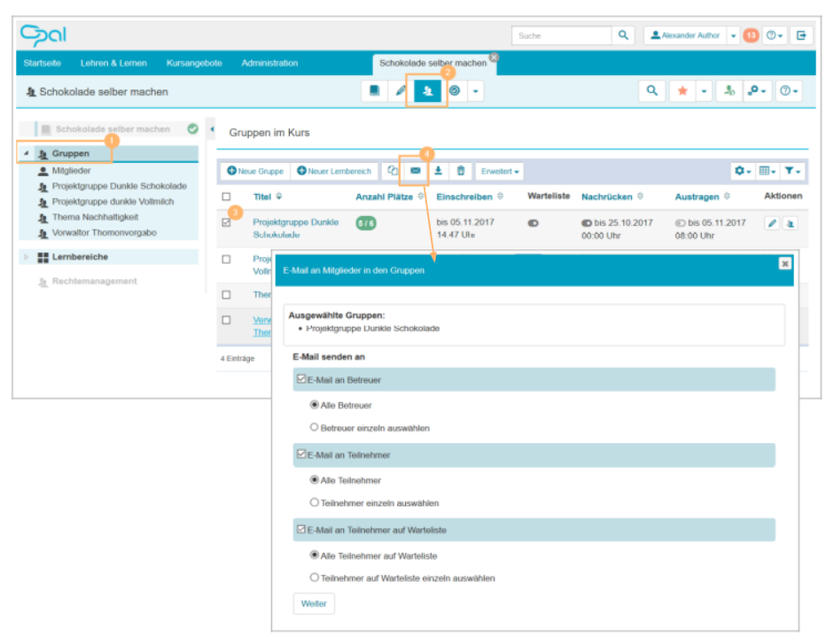Click the magnifier icon beside Suche field
This screenshot has height=644, width=826.
(x=624, y=35)
